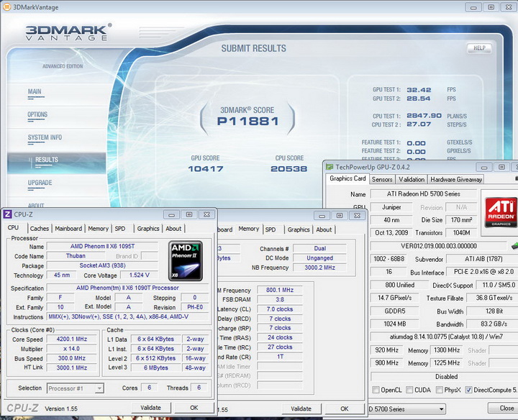Screen dimensions: 518x420
Task: Click the BIOS save chip icon in GPU-Z
Action: (x=514, y=246)
